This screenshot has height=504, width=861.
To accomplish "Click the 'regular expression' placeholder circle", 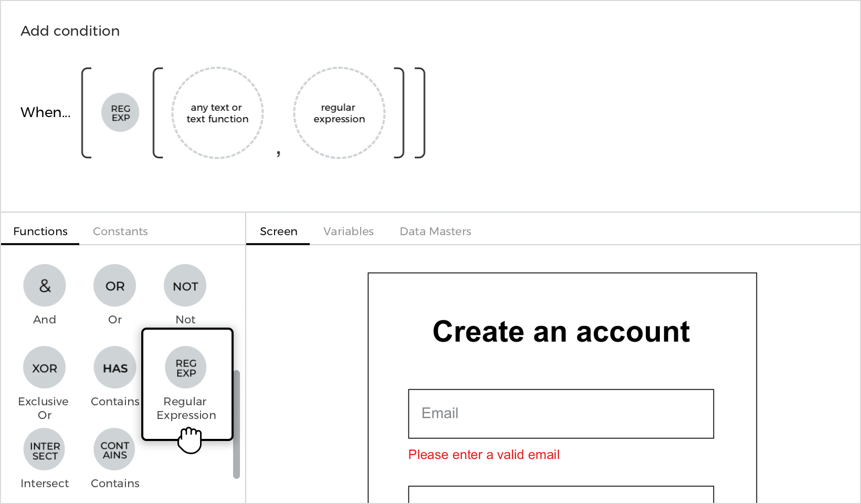I will 339,113.
